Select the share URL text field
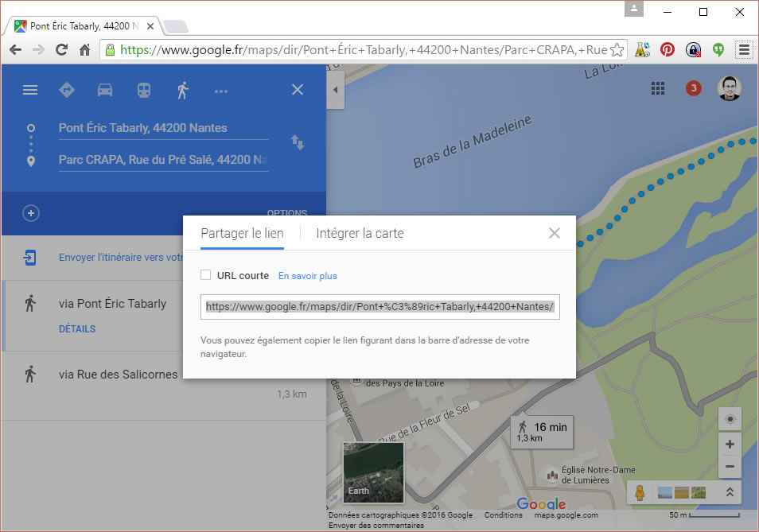This screenshot has width=759, height=532. 380,307
